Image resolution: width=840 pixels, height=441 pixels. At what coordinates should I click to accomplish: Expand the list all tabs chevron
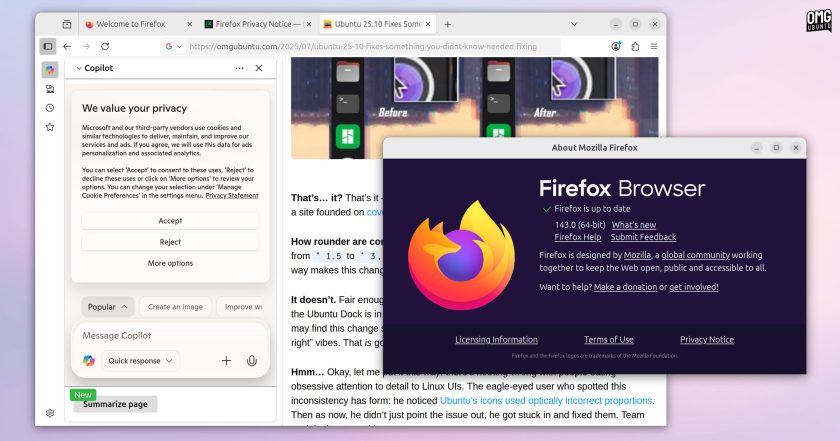(x=574, y=24)
